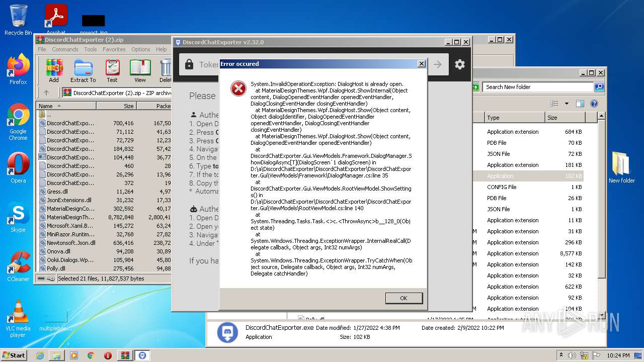Click Explorer refresh green arrow button
This screenshot has height=362, width=644.
475,87
